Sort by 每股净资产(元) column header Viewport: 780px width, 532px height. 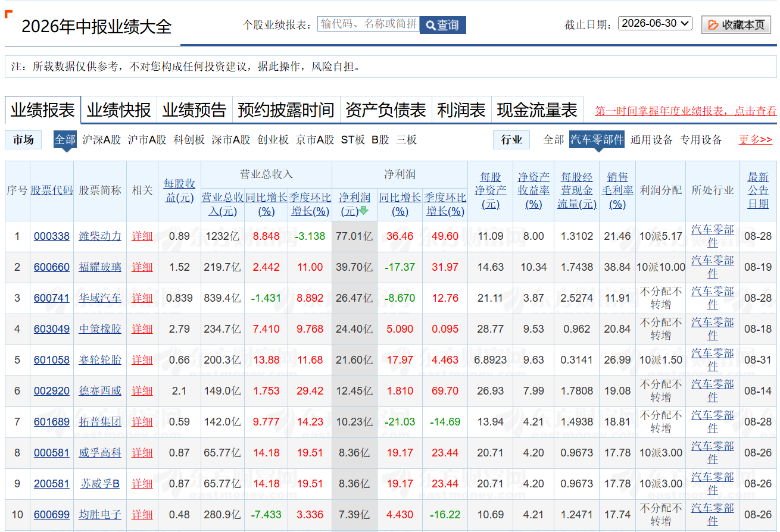coord(490,190)
